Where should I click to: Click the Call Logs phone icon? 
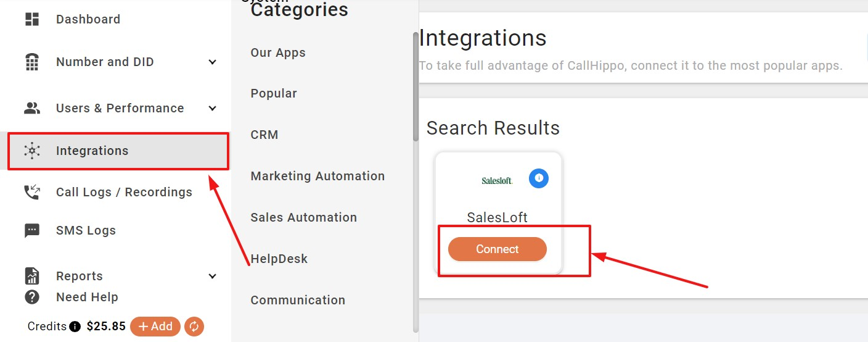(32, 192)
